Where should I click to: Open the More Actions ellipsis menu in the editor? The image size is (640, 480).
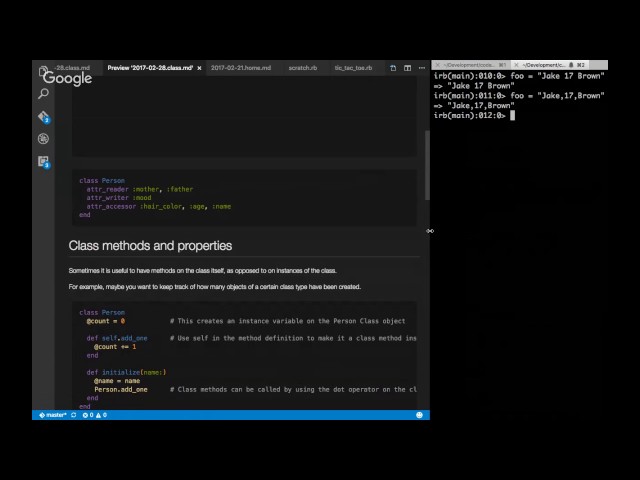pos(422,68)
